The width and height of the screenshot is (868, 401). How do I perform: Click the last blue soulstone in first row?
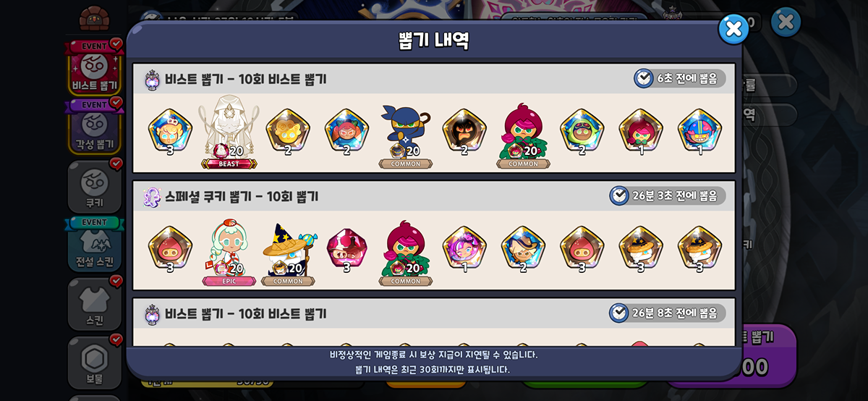pos(699,131)
